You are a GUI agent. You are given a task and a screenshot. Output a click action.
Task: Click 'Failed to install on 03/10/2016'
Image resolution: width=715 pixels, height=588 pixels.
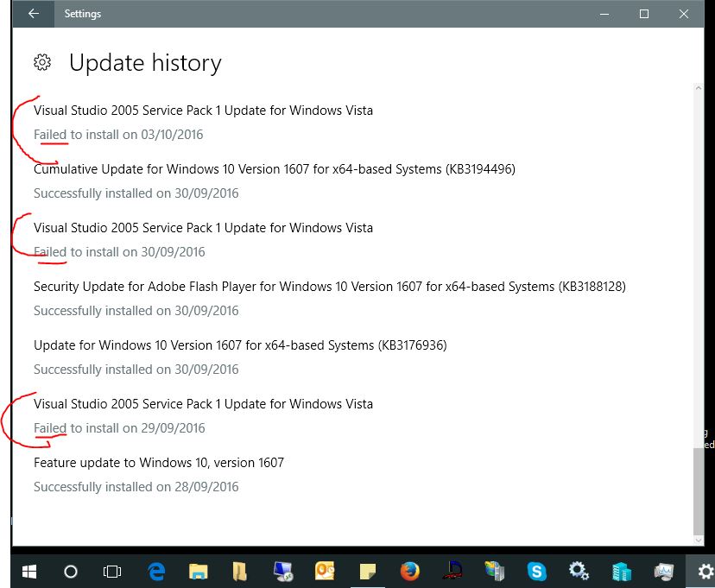[x=118, y=135]
